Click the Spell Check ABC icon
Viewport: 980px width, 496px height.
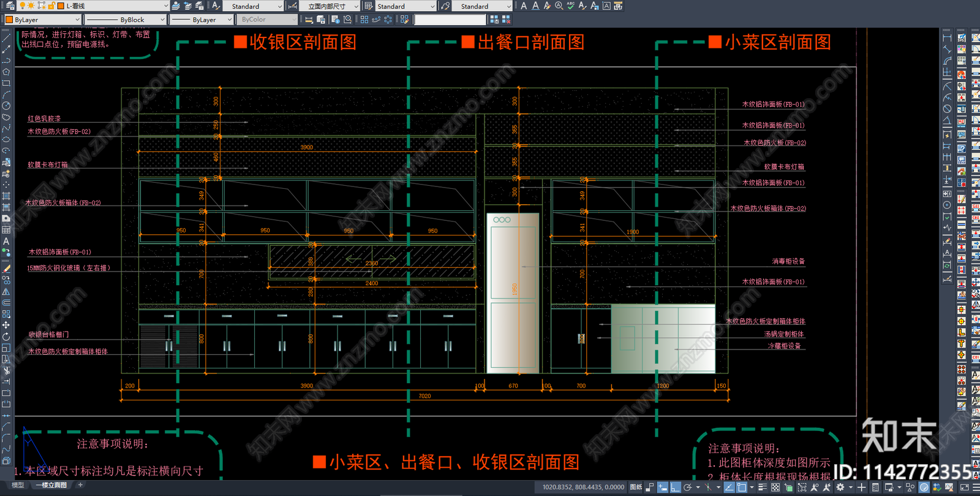571,6
